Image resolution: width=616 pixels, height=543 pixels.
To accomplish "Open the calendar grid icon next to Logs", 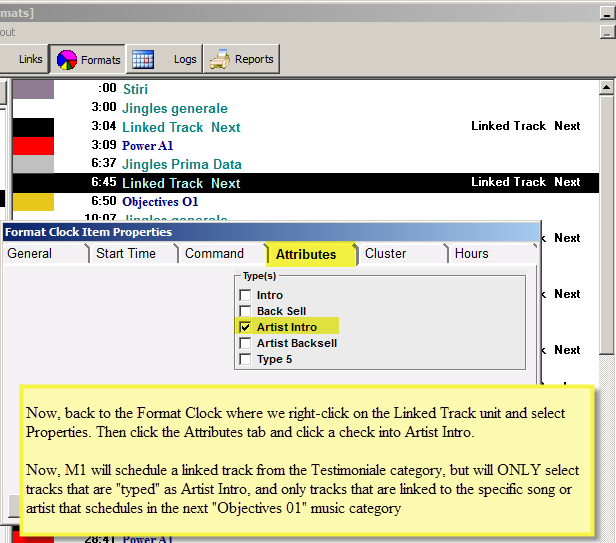I will [143, 59].
